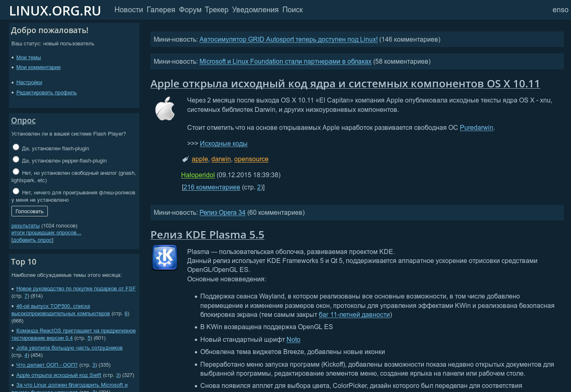Click the 'добавить опрос' link
Screen dimensions: 571x392
(x=32, y=240)
